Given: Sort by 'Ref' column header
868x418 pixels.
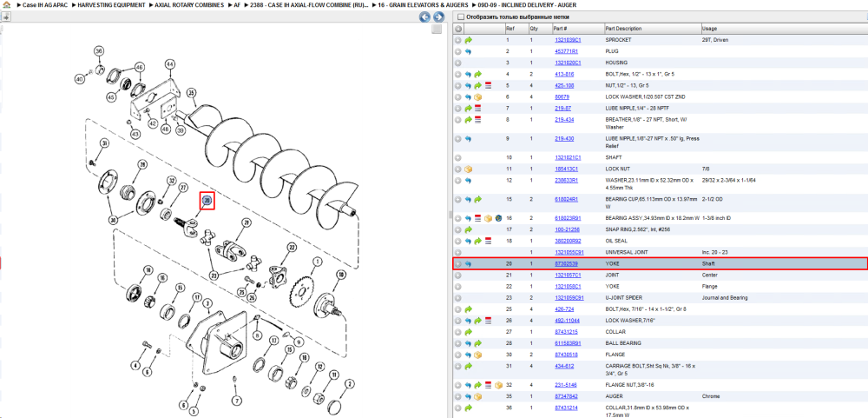Looking at the screenshot, I should [x=510, y=29].
